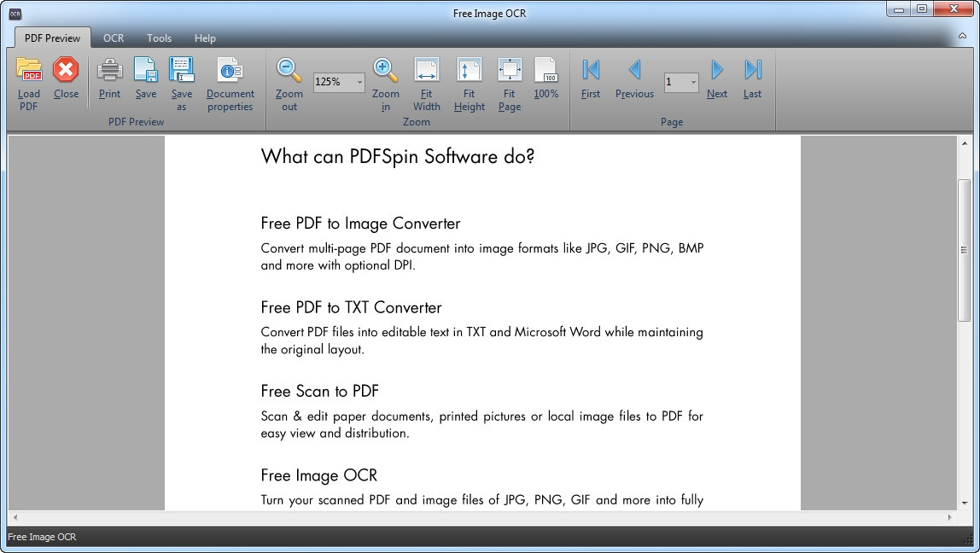The height and width of the screenshot is (553, 980).
Task: Minimize the Free Image OCR window
Action: click(x=899, y=9)
